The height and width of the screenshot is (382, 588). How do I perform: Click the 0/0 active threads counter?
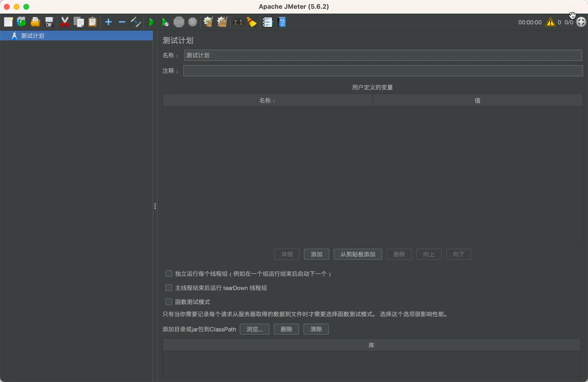point(569,22)
